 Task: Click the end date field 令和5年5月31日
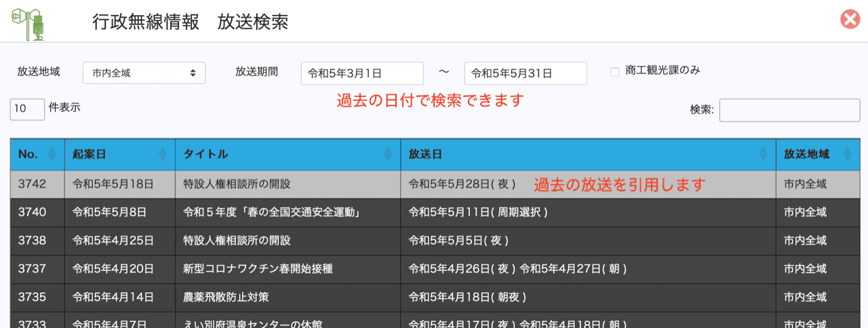pos(526,73)
